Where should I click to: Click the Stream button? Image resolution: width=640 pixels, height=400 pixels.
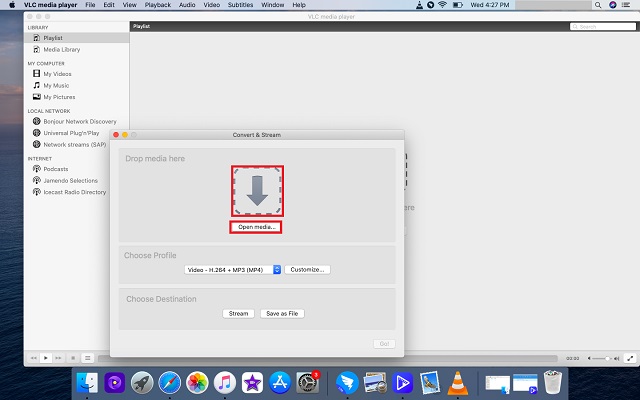coord(238,313)
